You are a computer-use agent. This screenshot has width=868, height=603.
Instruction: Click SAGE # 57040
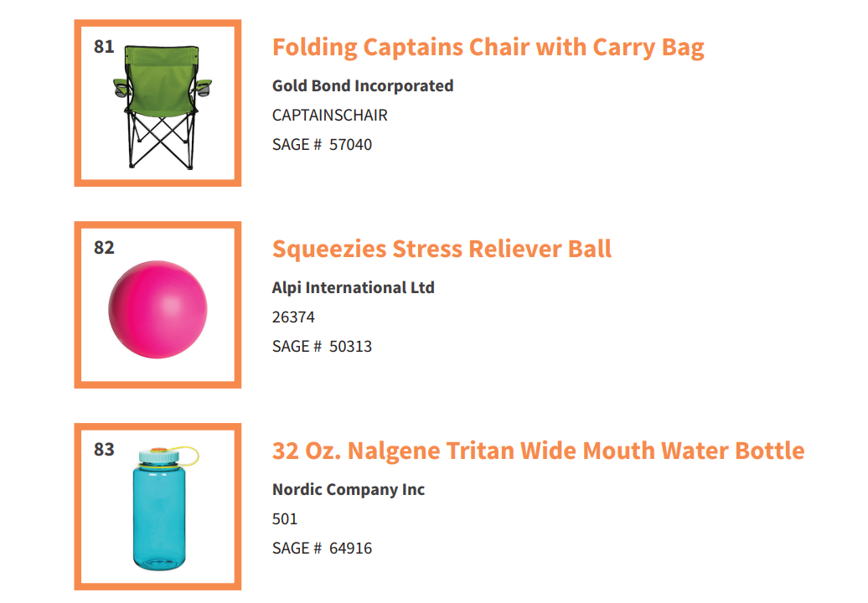pyautogui.click(x=322, y=144)
